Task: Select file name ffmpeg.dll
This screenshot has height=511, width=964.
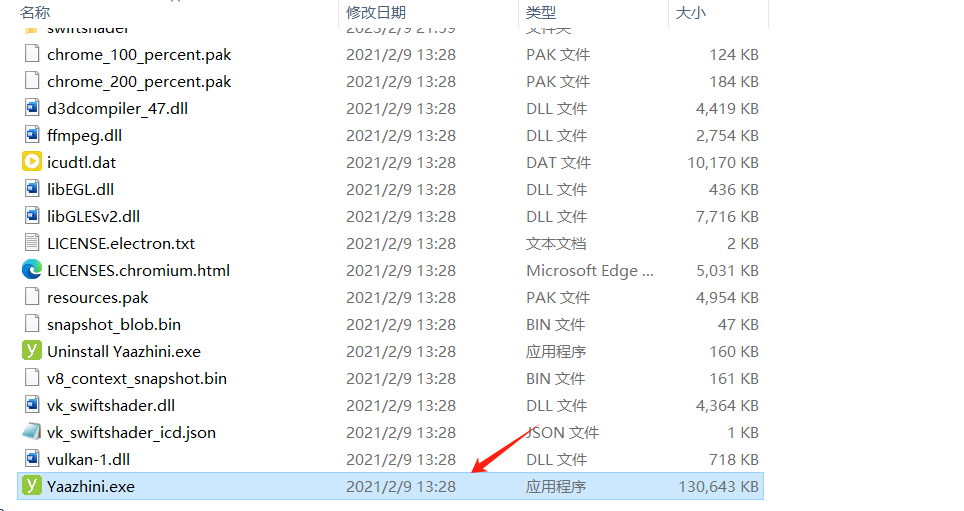Action: pos(84,136)
